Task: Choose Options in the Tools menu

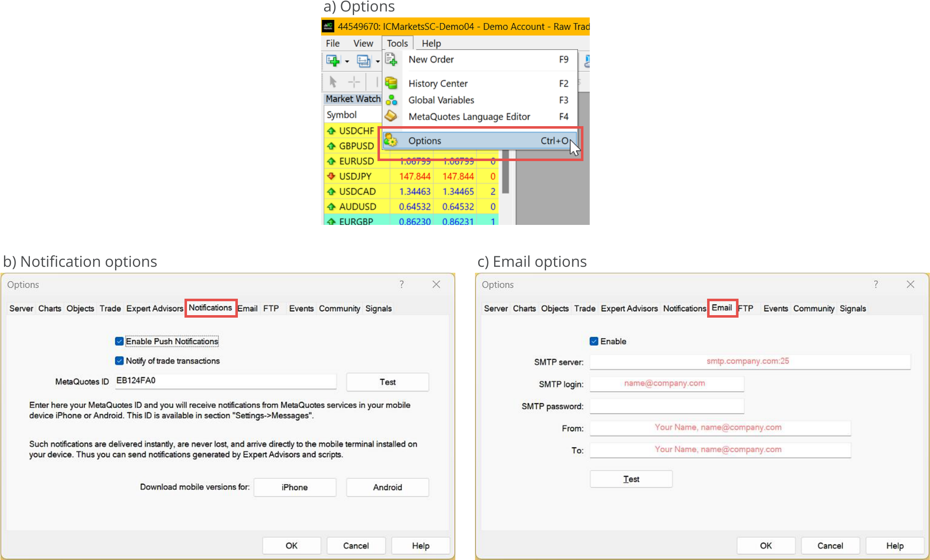Action: pos(480,141)
